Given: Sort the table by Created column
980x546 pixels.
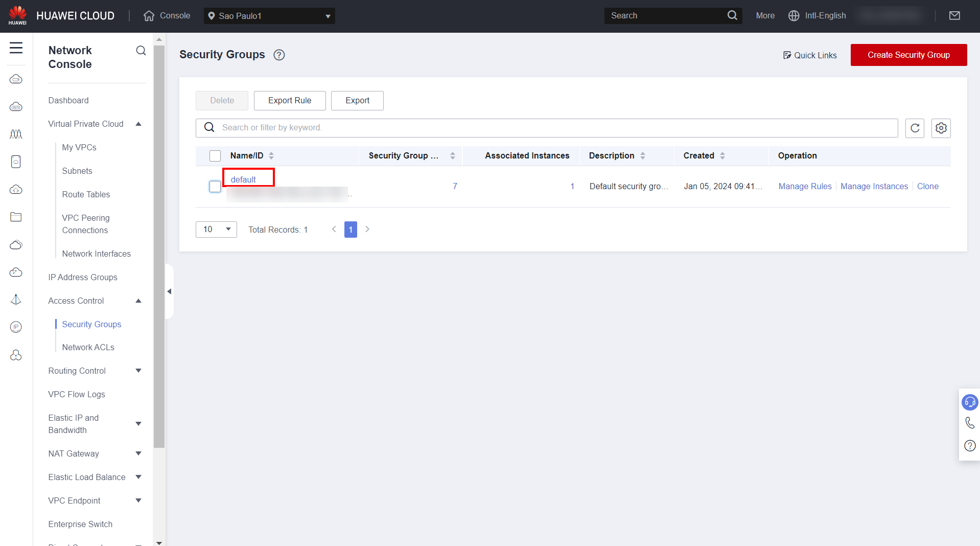Looking at the screenshot, I should pyautogui.click(x=722, y=156).
